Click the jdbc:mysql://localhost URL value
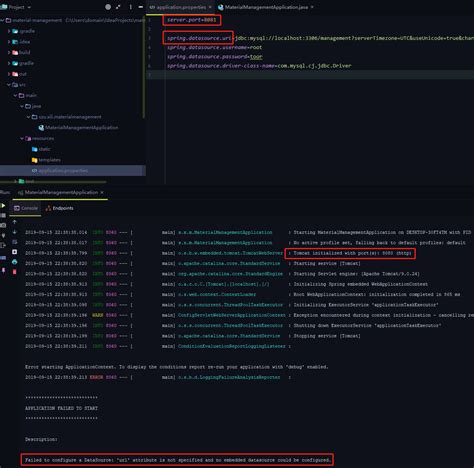Viewport: 474px width, 468px height. (x=354, y=38)
